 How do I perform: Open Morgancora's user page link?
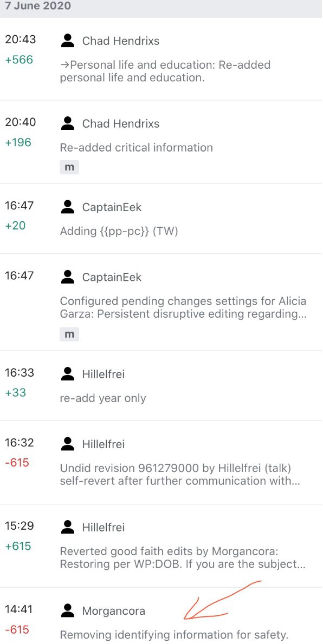[x=114, y=611]
